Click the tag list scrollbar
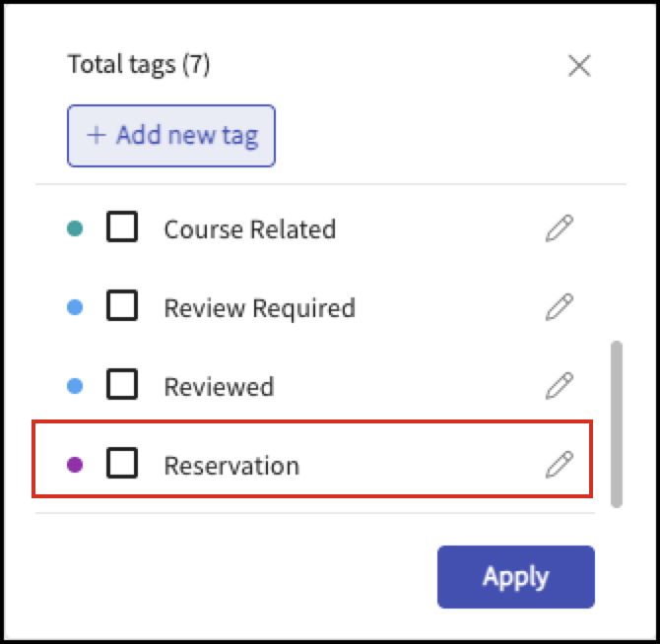 click(x=617, y=424)
